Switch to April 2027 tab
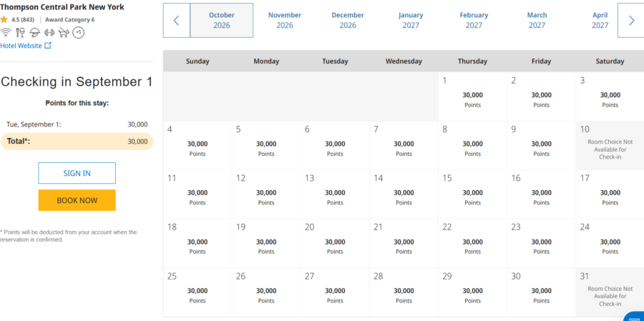This screenshot has height=321, width=644. [x=600, y=21]
